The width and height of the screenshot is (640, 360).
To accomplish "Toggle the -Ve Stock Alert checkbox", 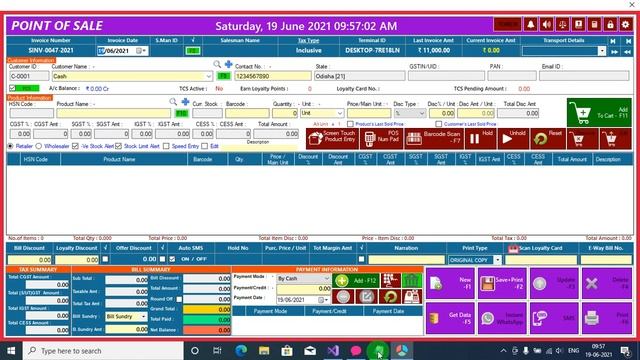I will point(75,146).
